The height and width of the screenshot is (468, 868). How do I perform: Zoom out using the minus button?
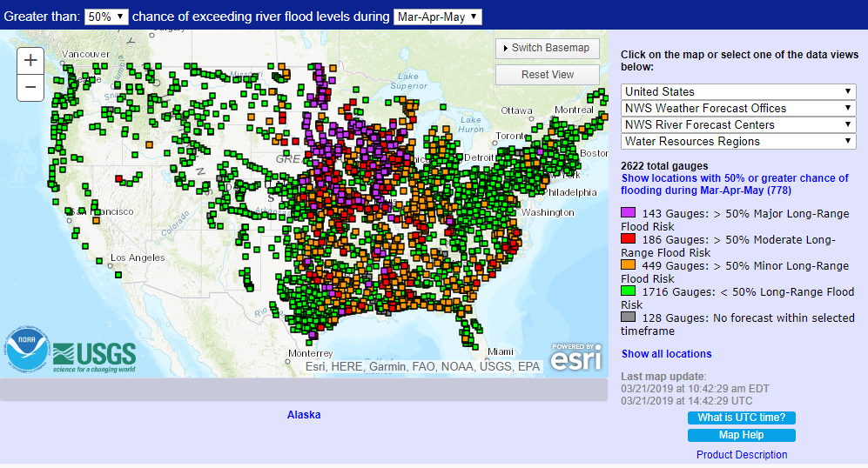point(30,87)
